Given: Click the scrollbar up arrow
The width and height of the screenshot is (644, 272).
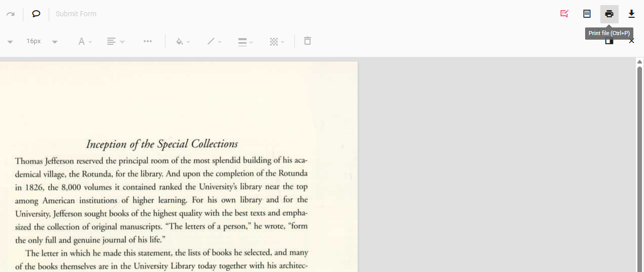Looking at the screenshot, I should pos(639,62).
